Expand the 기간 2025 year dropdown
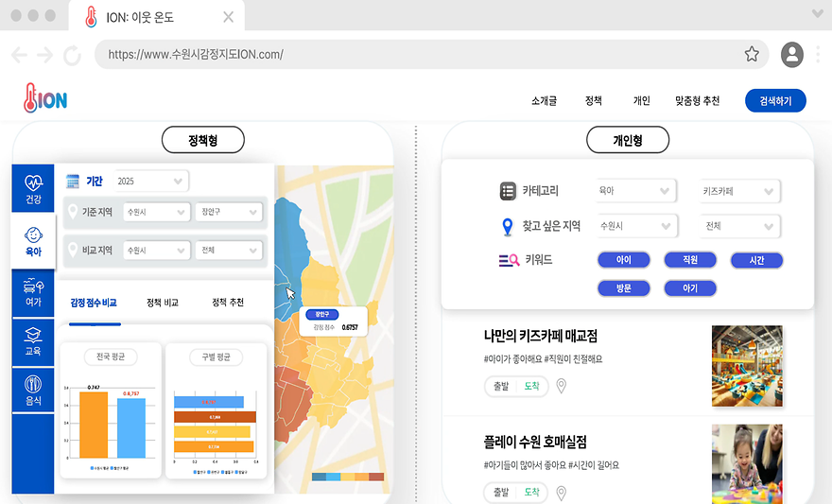This screenshot has height=504, width=832. [151, 181]
